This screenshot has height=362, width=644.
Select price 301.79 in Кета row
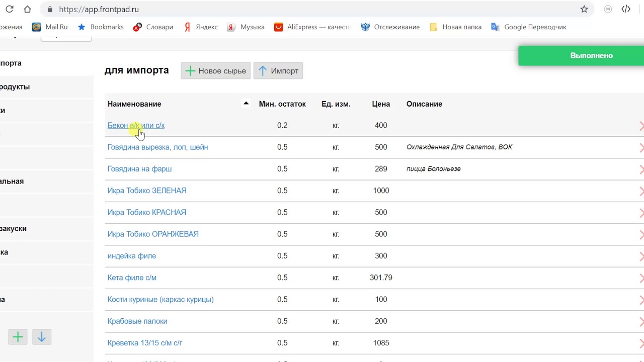point(381,278)
